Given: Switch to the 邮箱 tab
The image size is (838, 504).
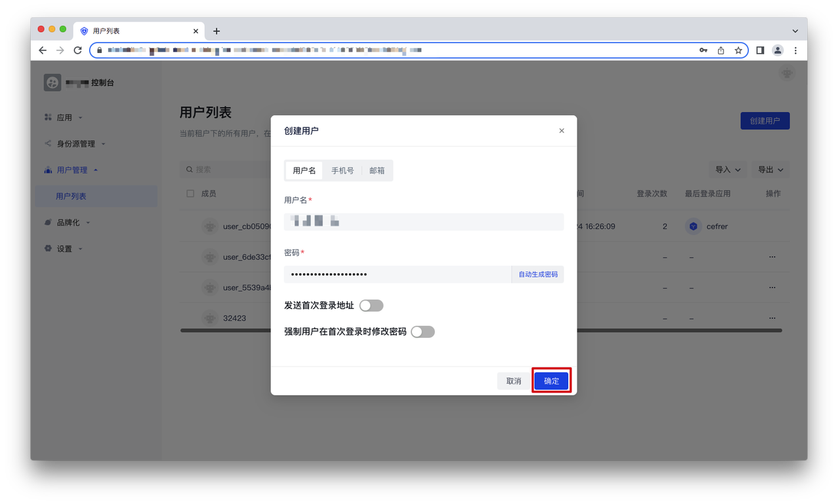Looking at the screenshot, I should coord(377,171).
